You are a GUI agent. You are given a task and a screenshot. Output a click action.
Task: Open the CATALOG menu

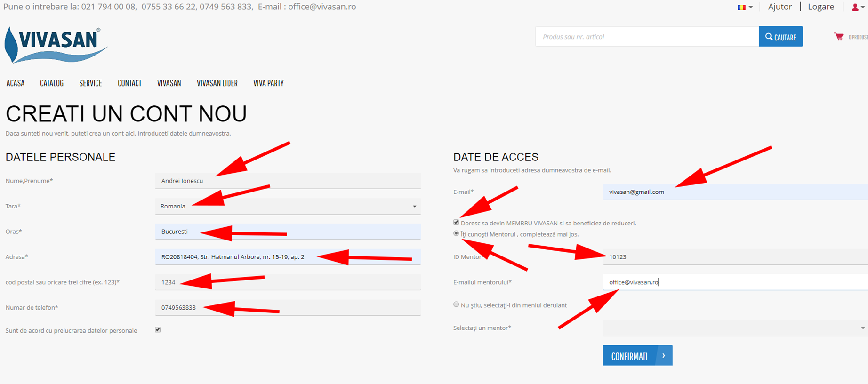[52, 83]
